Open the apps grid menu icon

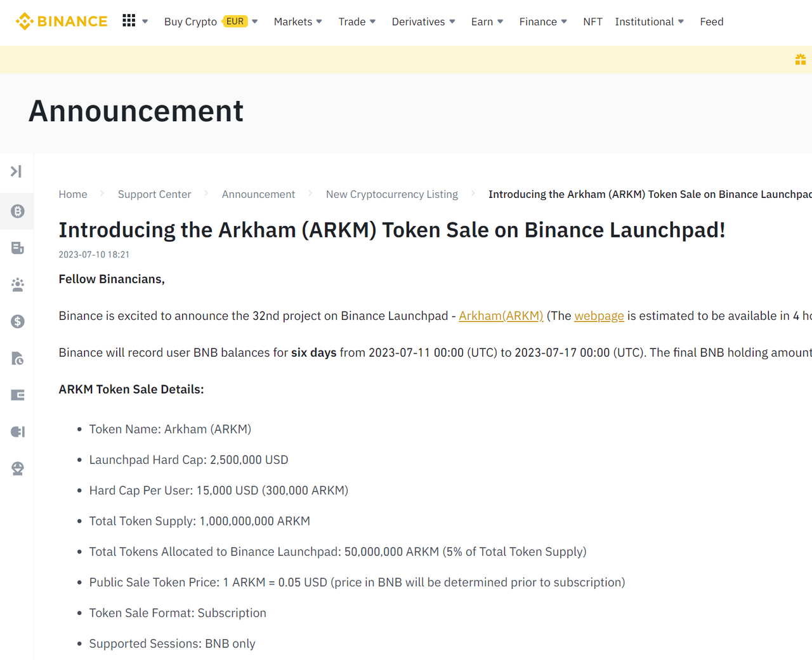coord(129,21)
